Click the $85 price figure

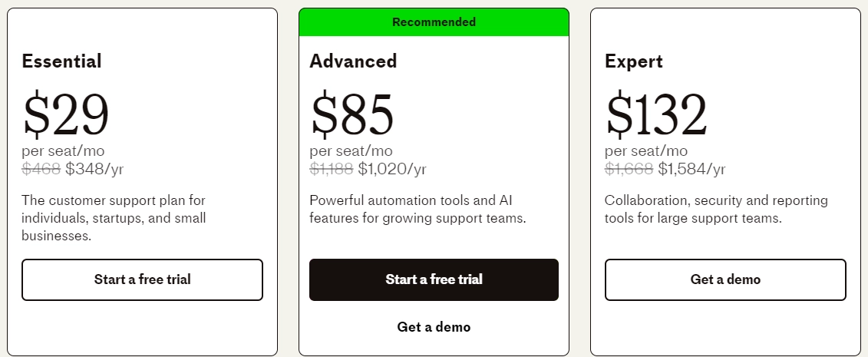(352, 114)
